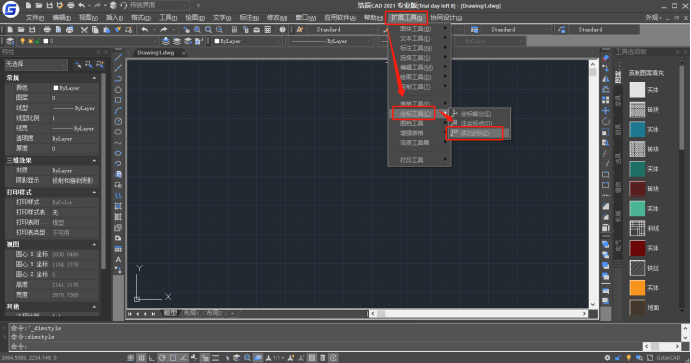Toggle Snap mode in status bar
Screen dimensions: 691x363
(x=131, y=358)
